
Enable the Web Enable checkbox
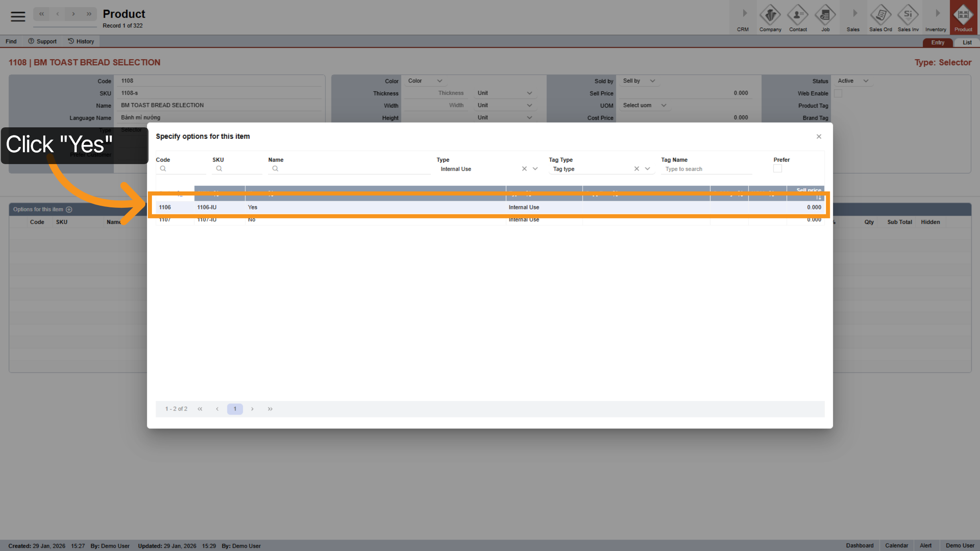[x=838, y=93]
